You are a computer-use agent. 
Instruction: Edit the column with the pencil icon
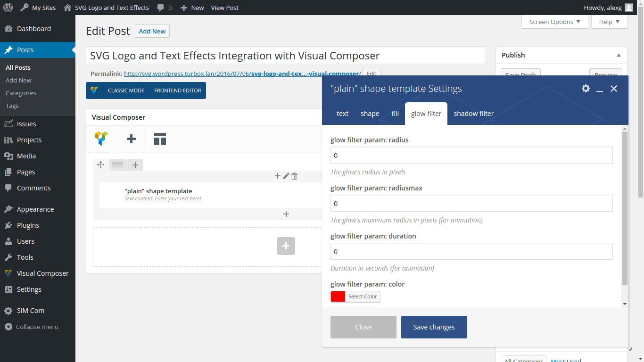tap(286, 176)
